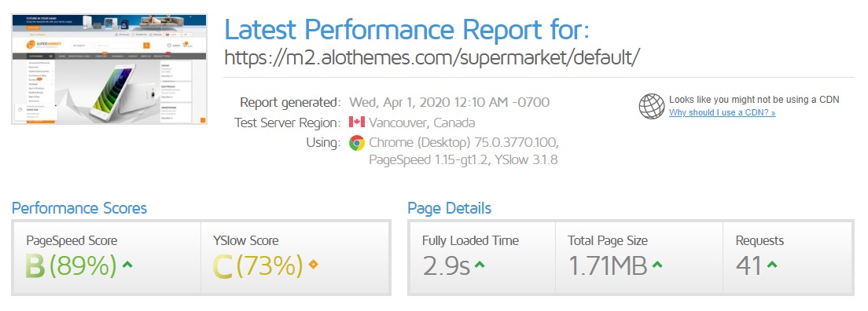Open 'Why should I use a CDN?' link

point(722,113)
